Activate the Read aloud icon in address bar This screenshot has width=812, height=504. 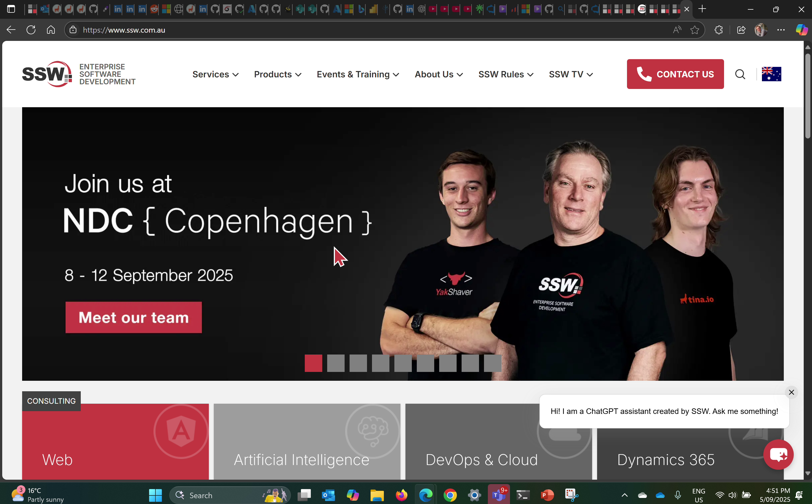(x=677, y=30)
